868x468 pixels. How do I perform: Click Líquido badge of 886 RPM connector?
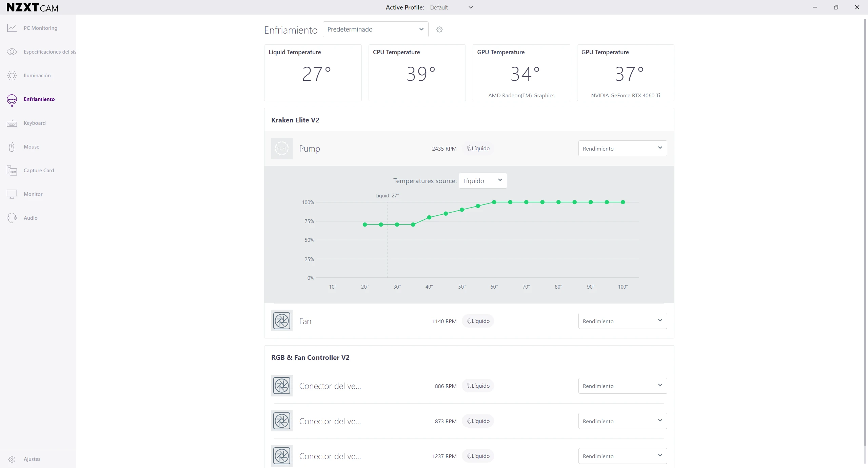pos(478,386)
